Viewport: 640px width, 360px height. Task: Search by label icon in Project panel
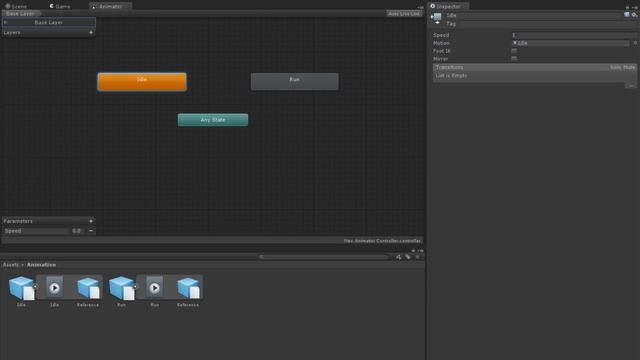pos(408,257)
